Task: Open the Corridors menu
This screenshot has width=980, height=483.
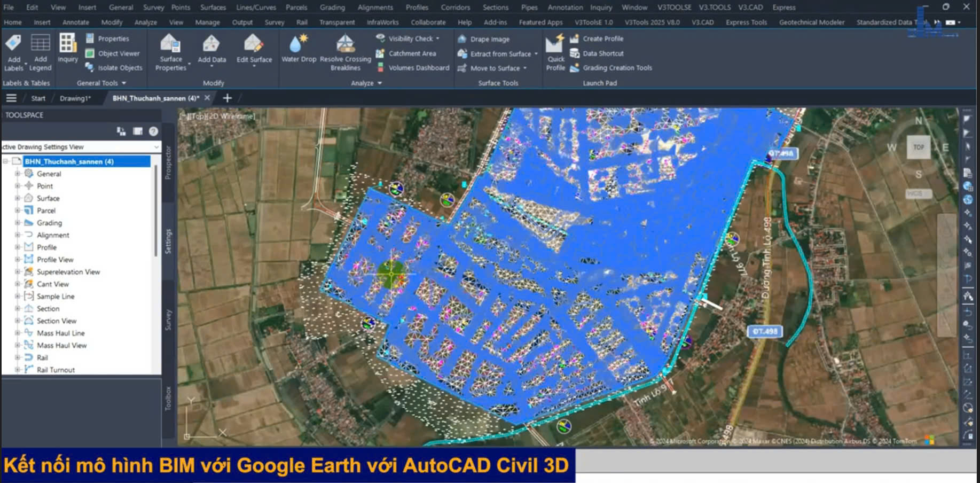Action: [455, 7]
